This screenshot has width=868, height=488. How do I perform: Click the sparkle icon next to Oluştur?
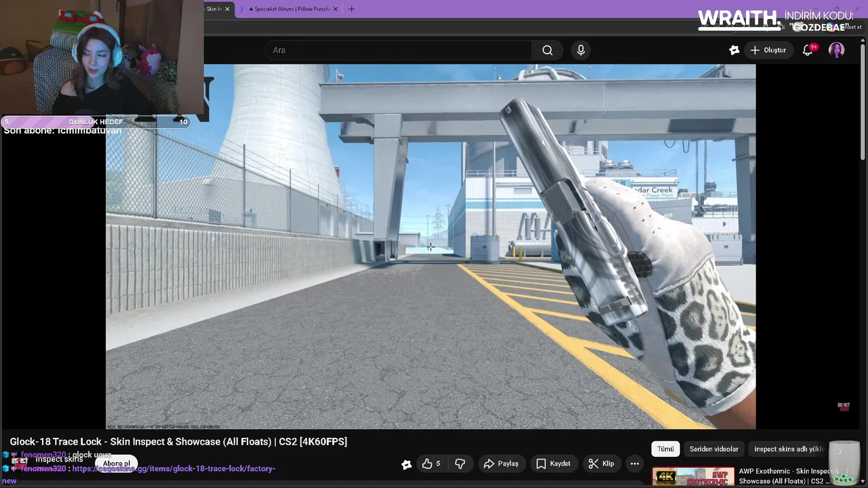tap(734, 50)
